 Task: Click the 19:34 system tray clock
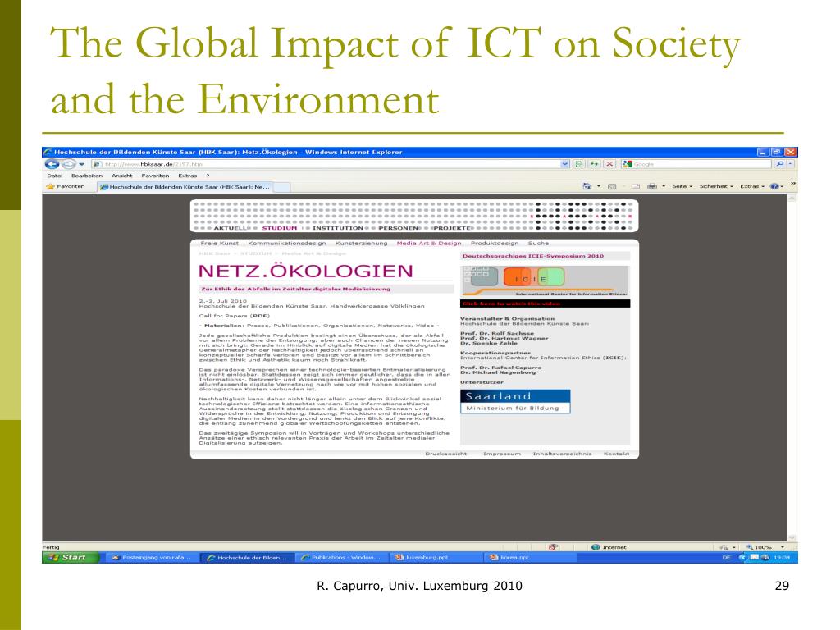[782, 557]
